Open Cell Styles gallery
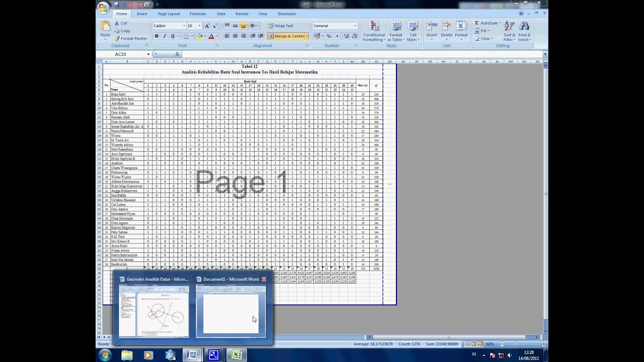 pyautogui.click(x=413, y=32)
